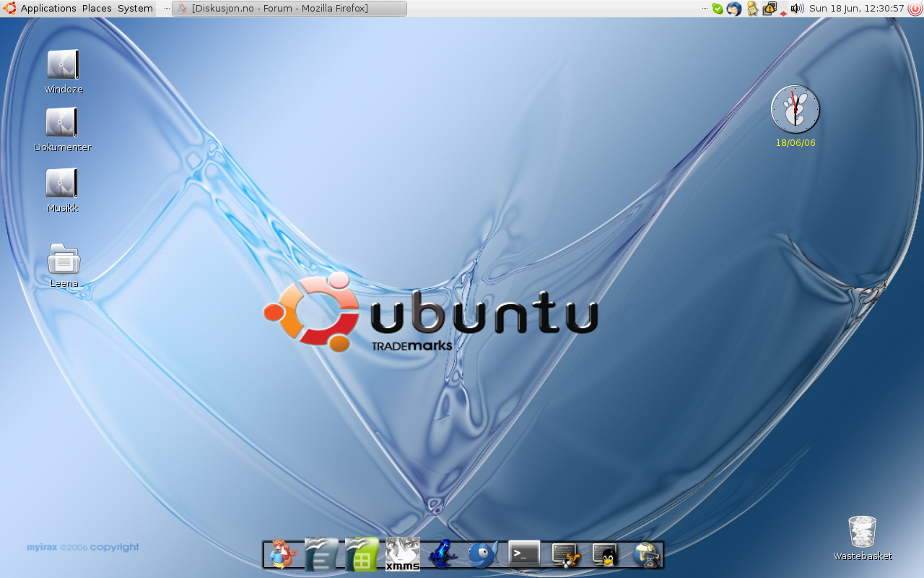Click the green checkmark tray icon
The image size is (924, 578).
(717, 9)
